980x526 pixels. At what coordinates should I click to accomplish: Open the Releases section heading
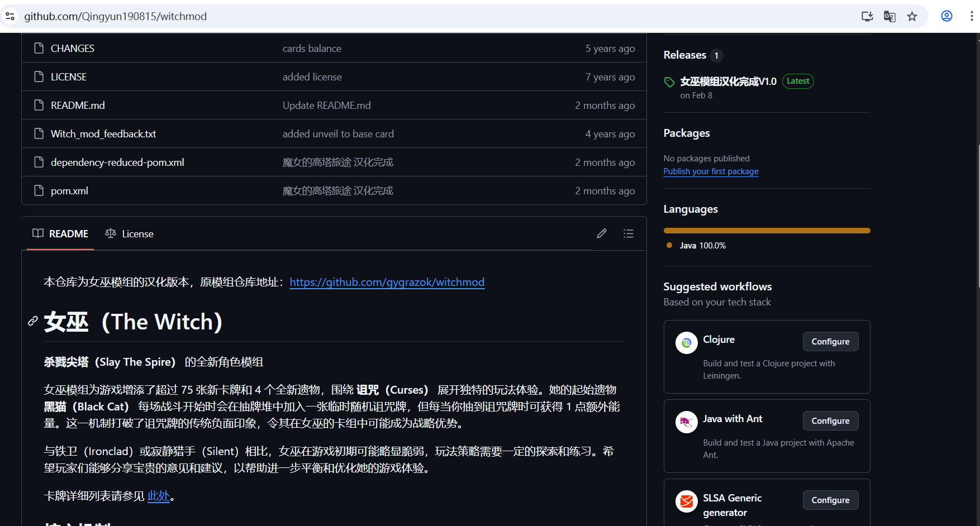tap(685, 55)
